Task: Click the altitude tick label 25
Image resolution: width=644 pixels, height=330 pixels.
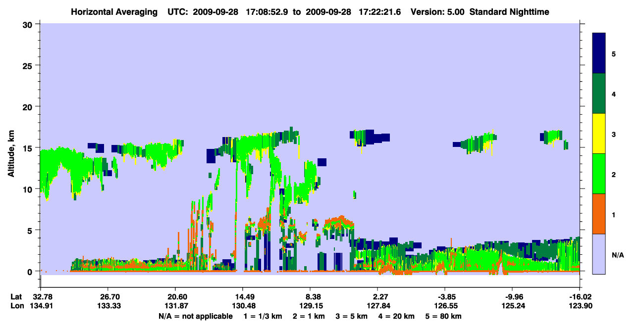Action: coord(29,65)
